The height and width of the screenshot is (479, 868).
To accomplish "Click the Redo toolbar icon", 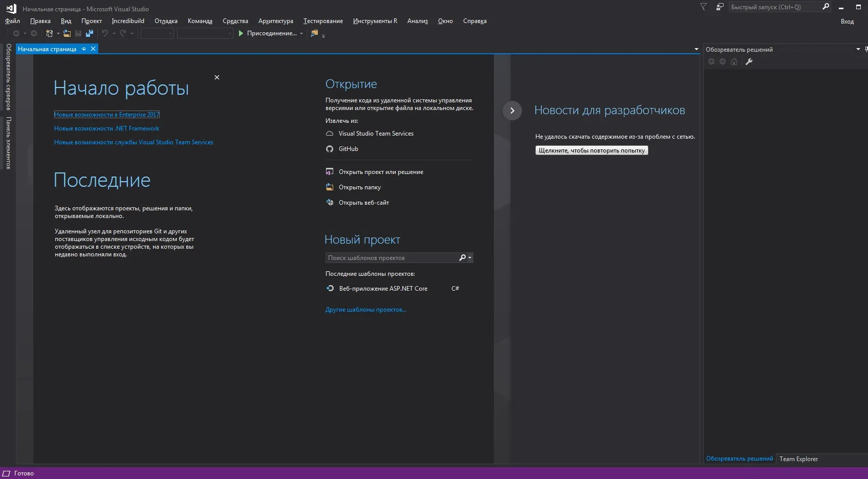I will pos(123,33).
